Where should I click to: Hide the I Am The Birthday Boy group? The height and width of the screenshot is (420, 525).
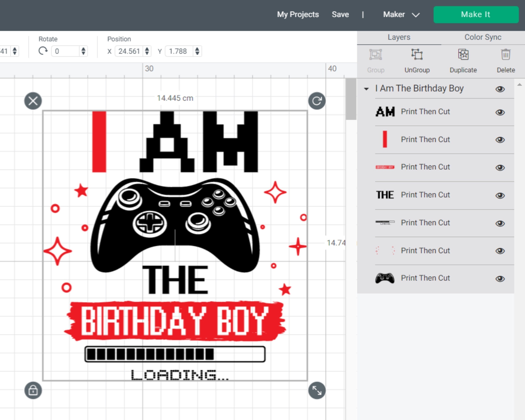tap(500, 89)
